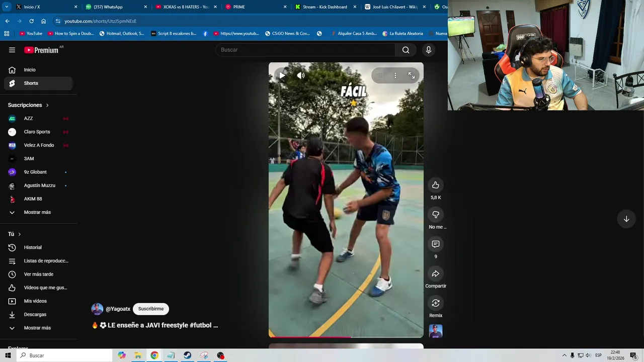Switch to the Inicio / X browser tab
The image size is (644, 362).
[46, 7]
